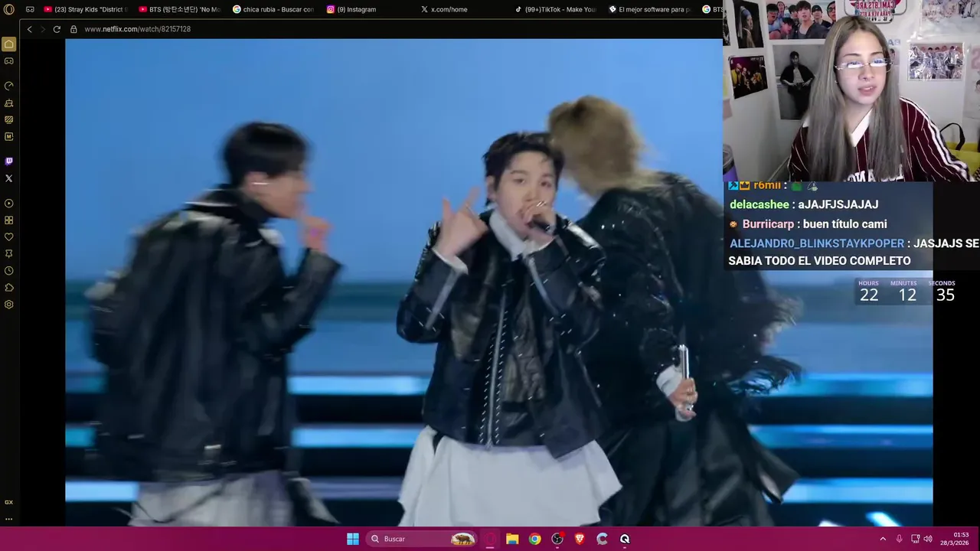Open settings gear icon in sidebar
This screenshot has width=980, height=551.
pos(9,305)
